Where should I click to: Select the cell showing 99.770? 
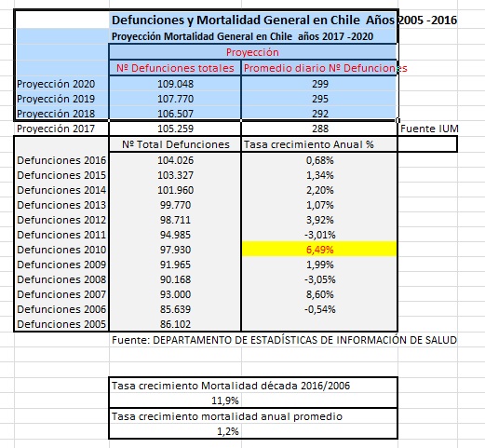175,205
